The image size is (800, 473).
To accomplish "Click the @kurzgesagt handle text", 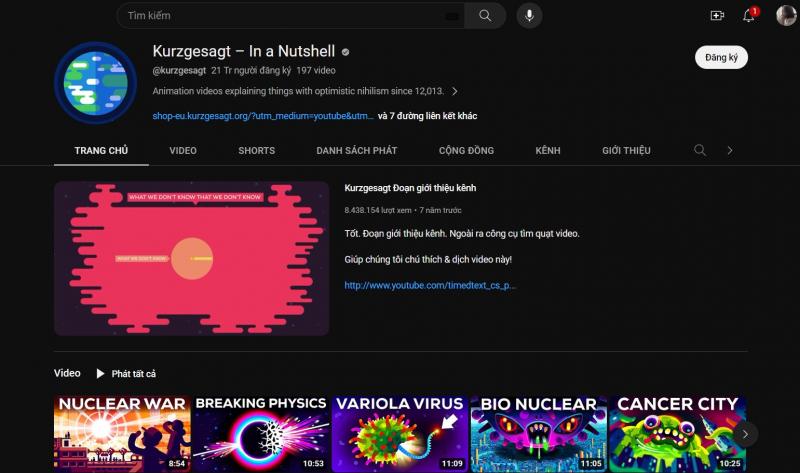I will click(x=179, y=70).
